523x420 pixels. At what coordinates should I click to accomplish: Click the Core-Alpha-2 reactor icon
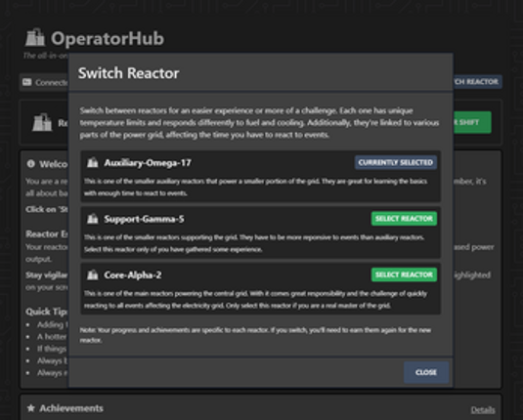tap(93, 275)
